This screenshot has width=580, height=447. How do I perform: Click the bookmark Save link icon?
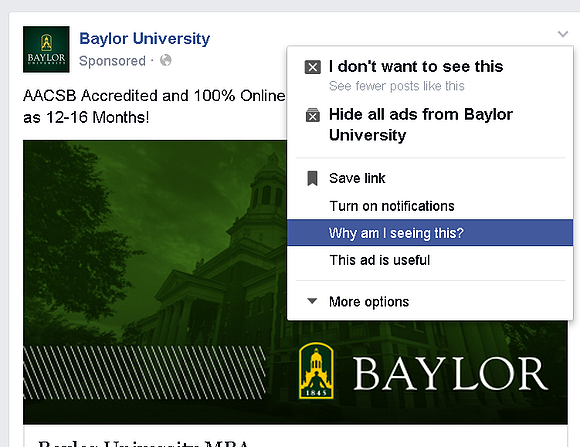[x=313, y=178]
